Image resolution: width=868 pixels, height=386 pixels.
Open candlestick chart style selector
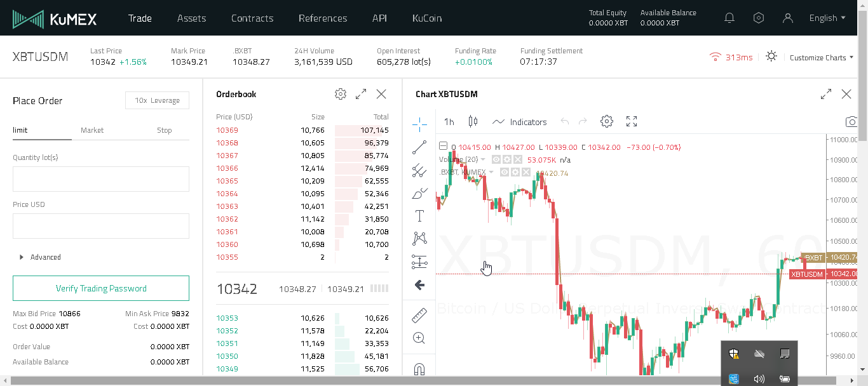coord(472,121)
